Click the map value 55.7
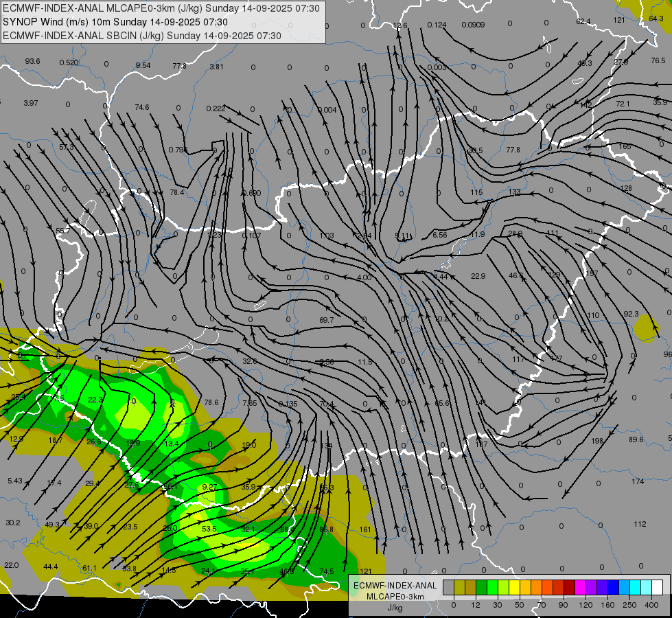This screenshot has width=672, height=618. (63, 231)
